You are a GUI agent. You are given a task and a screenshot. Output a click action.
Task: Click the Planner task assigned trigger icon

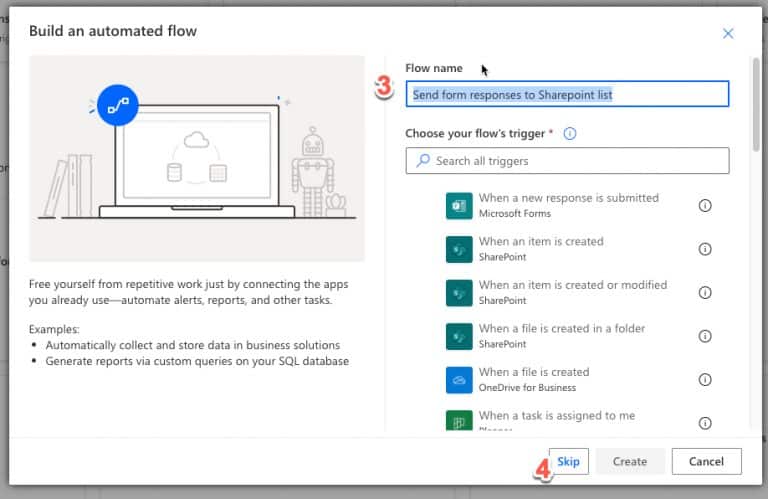(x=459, y=421)
